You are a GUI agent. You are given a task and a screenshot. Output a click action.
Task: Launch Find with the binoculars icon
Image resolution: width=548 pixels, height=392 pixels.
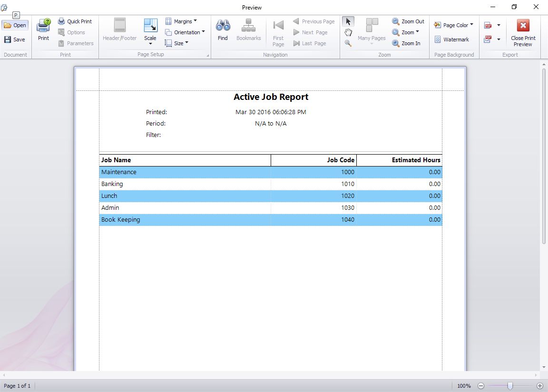(223, 30)
